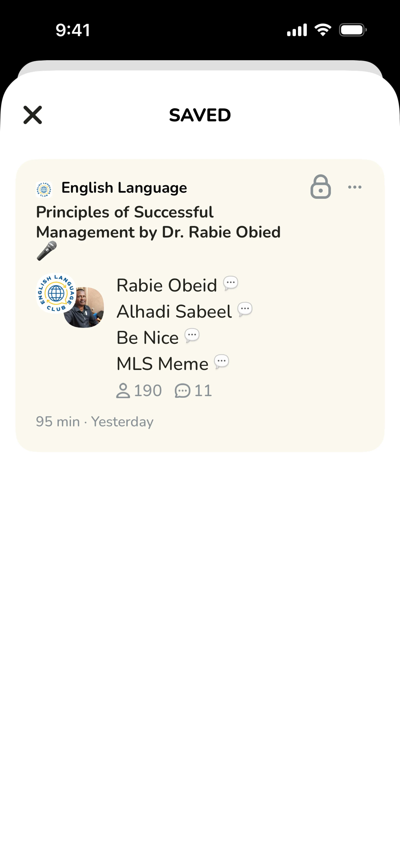Select speaker Alhadi Sabeel

point(174,311)
